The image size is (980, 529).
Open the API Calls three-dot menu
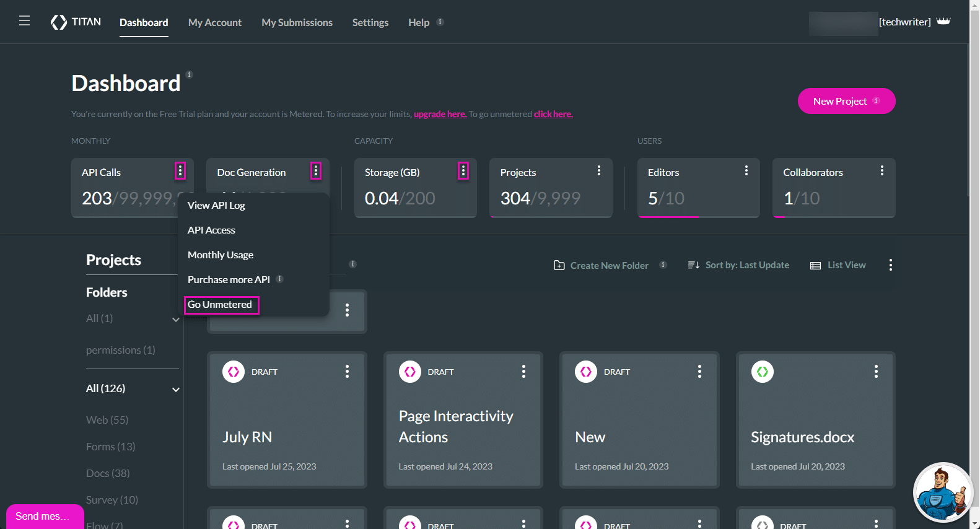180,171
